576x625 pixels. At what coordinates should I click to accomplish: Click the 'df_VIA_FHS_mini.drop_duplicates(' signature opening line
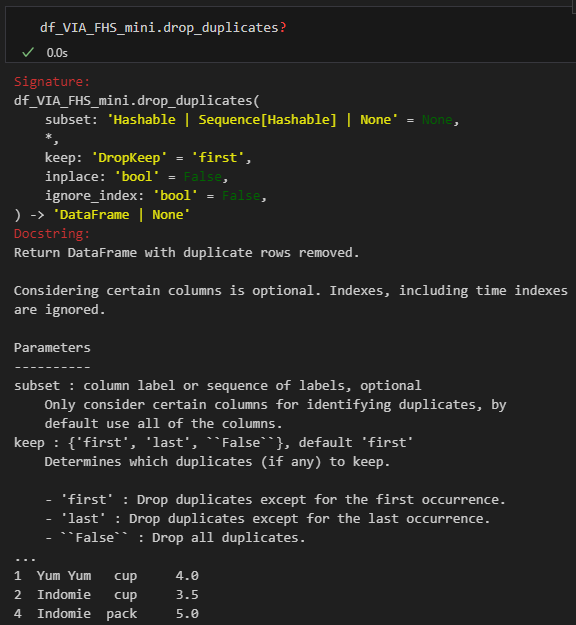click(x=137, y=100)
